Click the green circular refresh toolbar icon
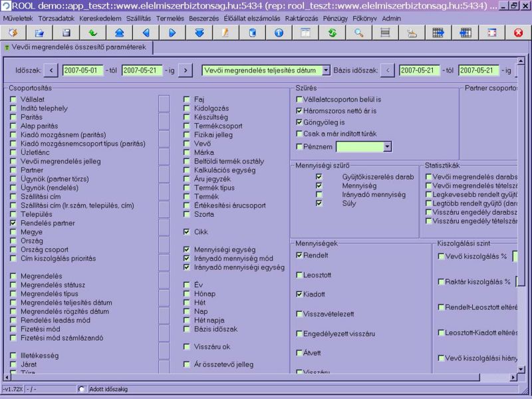The width and height of the screenshot is (532, 399). click(x=332, y=32)
